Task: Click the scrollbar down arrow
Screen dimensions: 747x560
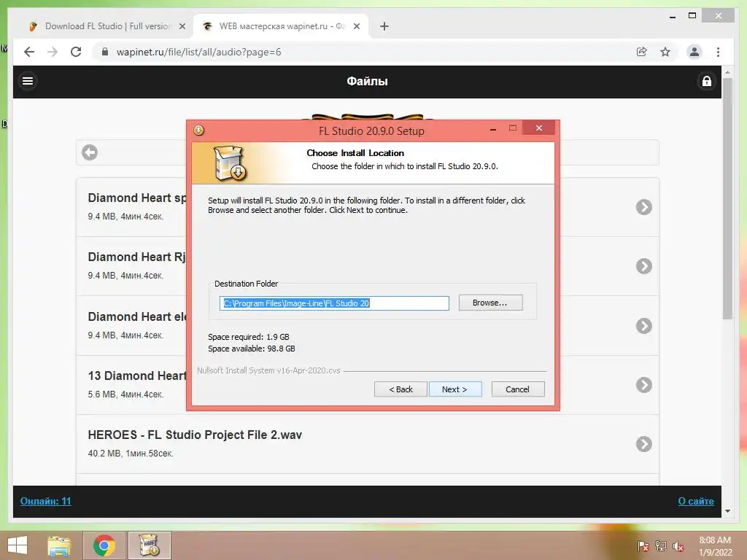Action: (x=727, y=511)
